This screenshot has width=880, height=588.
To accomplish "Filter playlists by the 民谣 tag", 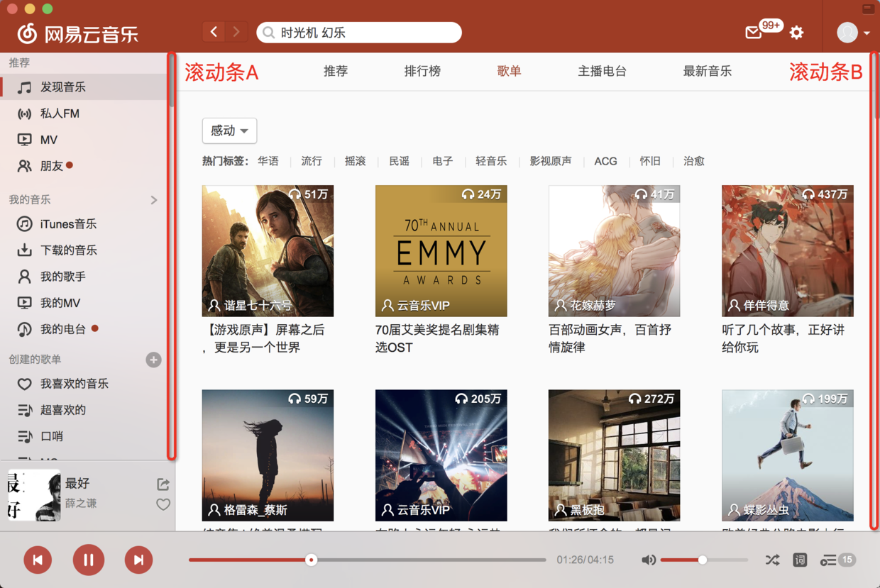I will point(399,161).
